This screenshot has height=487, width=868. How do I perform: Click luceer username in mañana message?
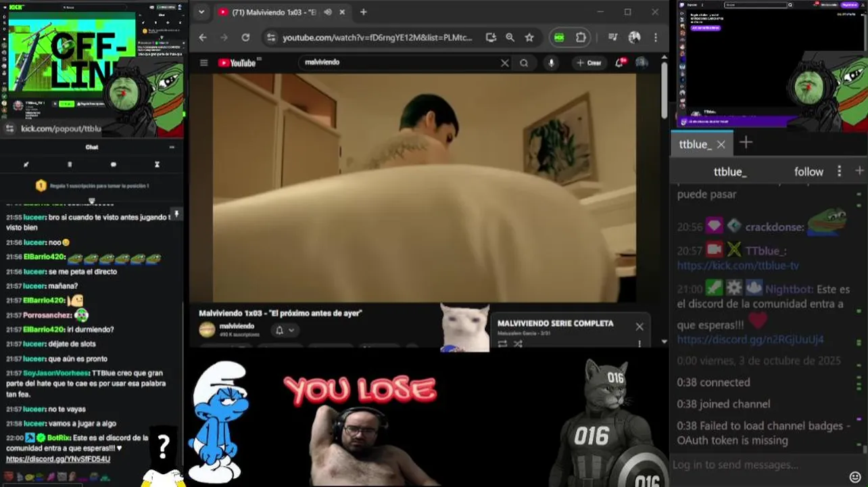[x=34, y=286]
